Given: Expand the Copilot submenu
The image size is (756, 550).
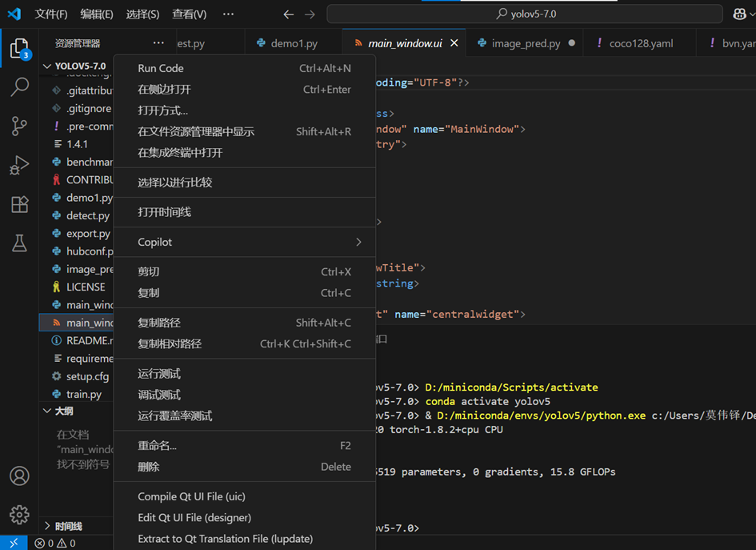Looking at the screenshot, I should 245,243.
